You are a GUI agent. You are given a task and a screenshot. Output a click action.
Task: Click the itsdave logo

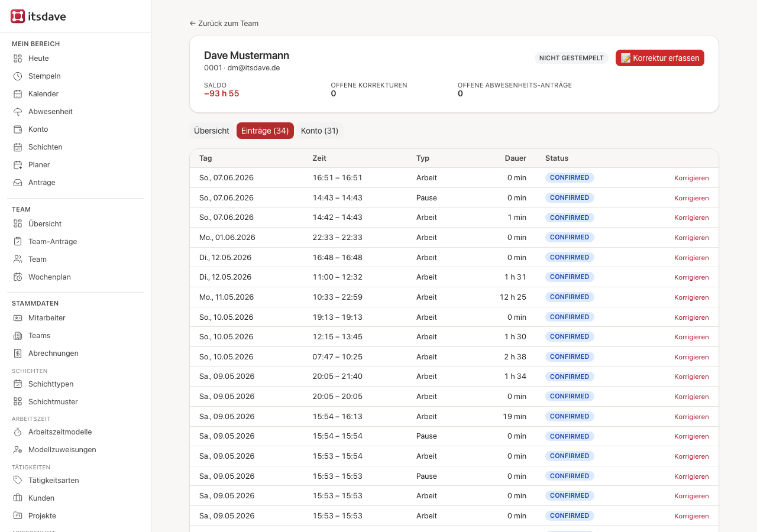38,17
